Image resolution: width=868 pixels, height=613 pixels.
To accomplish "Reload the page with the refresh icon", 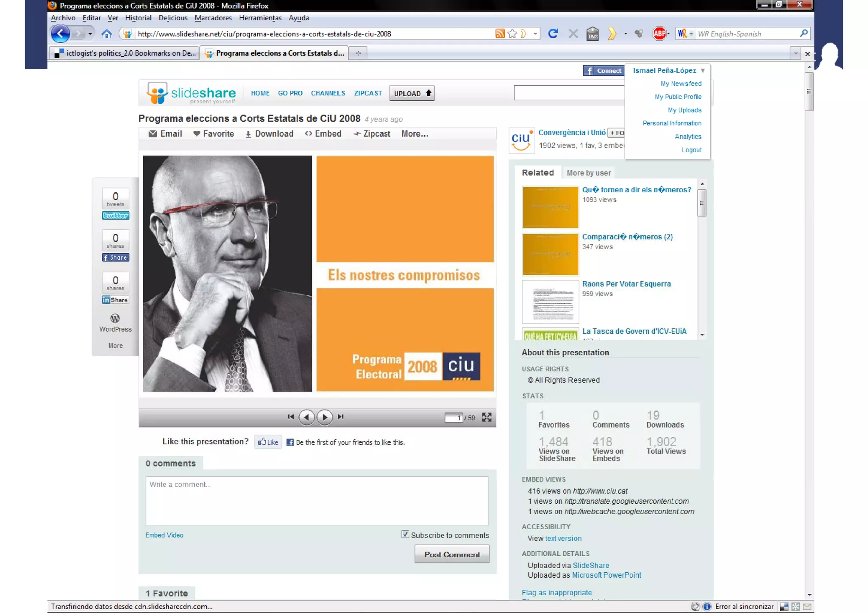I will (x=553, y=33).
